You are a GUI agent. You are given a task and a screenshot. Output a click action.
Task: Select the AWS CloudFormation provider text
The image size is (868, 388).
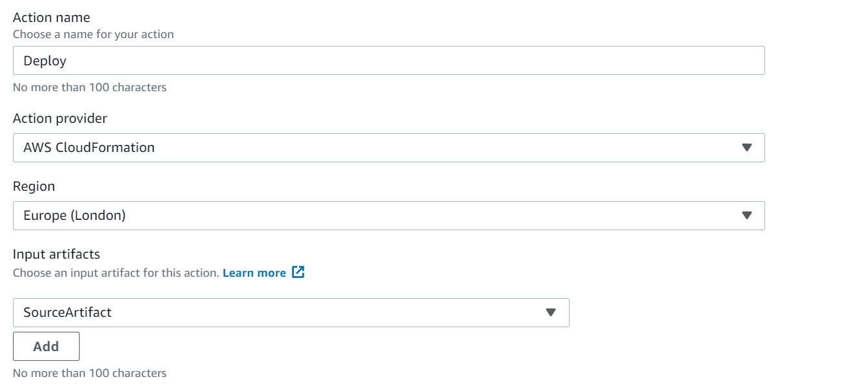click(89, 147)
